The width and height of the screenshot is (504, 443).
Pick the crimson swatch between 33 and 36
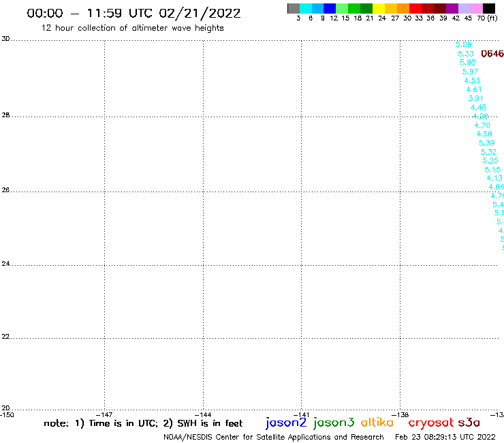click(428, 8)
